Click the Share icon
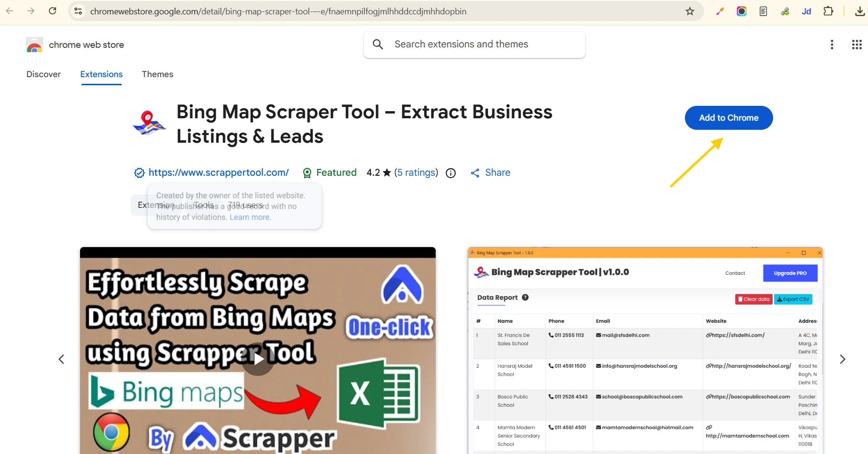This screenshot has width=868, height=454. 475,173
